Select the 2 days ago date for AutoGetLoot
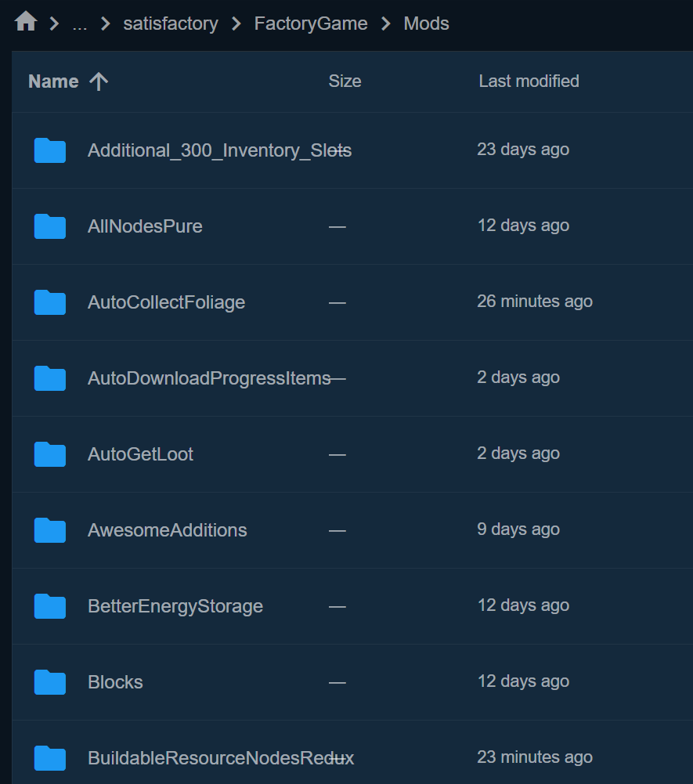This screenshot has height=784, width=693. pyautogui.click(x=518, y=453)
